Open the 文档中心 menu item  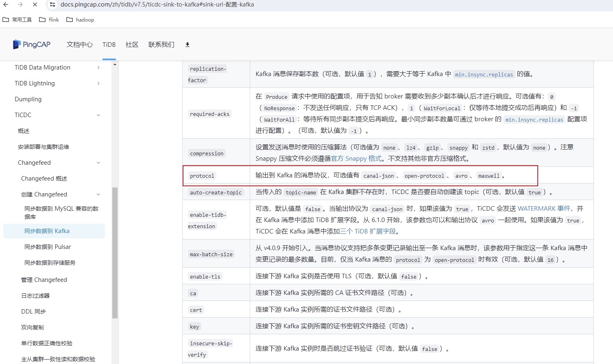coord(80,45)
